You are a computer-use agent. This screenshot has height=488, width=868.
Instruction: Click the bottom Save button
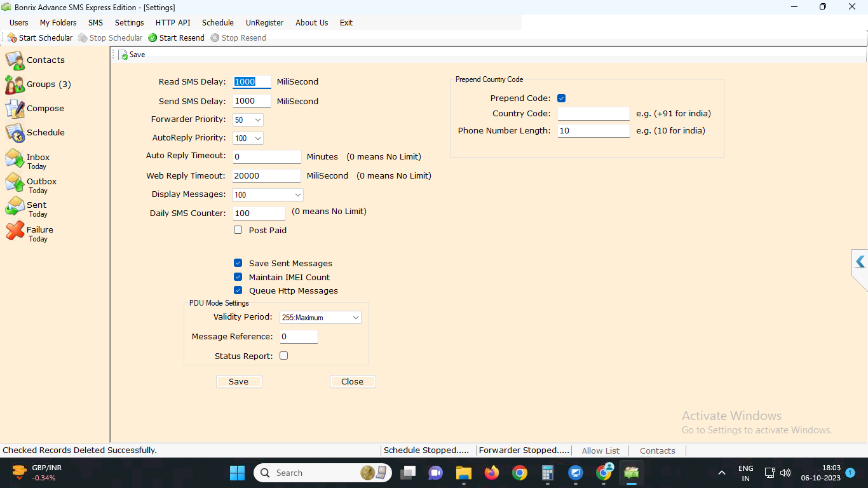click(239, 381)
